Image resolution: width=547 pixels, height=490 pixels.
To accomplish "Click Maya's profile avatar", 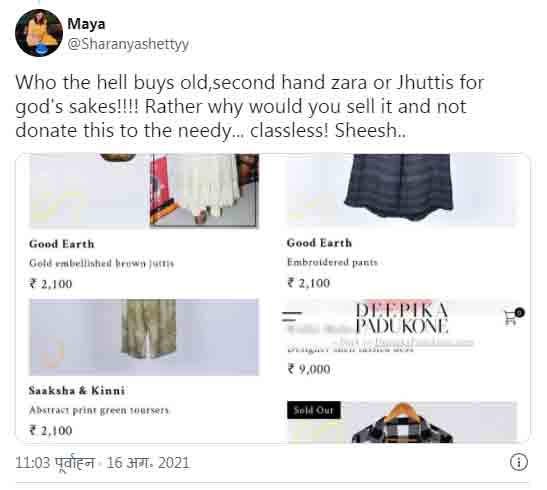I will (39, 33).
